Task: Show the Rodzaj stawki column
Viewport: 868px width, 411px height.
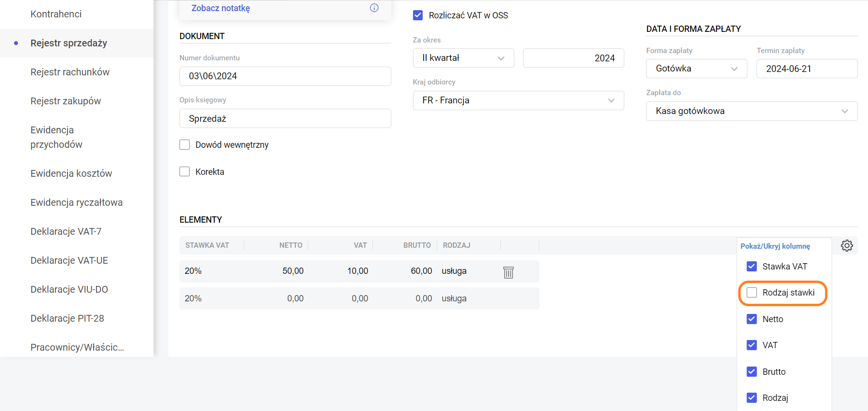Action: [752, 293]
